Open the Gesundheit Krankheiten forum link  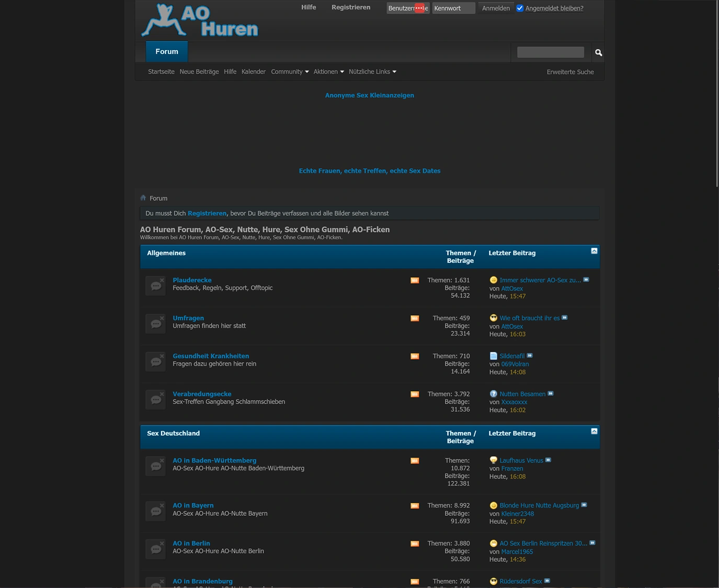pos(211,356)
